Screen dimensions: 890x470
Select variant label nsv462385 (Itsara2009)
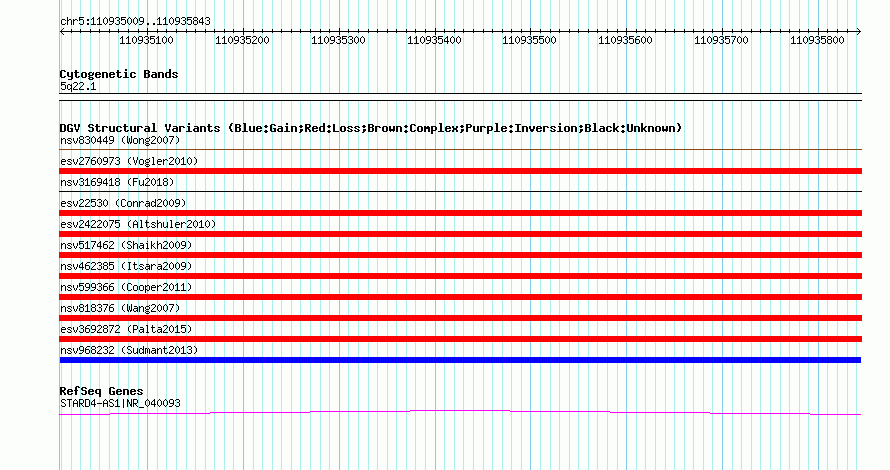[x=126, y=266]
